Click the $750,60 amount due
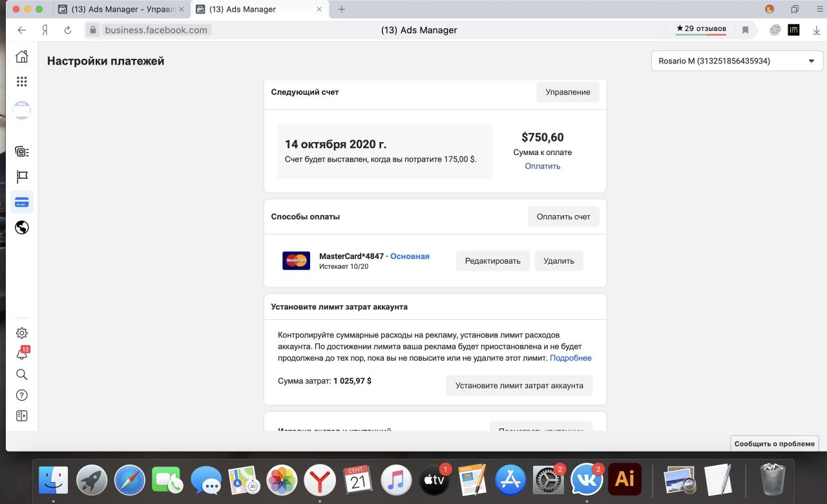Image resolution: width=827 pixels, height=504 pixels. click(x=543, y=137)
